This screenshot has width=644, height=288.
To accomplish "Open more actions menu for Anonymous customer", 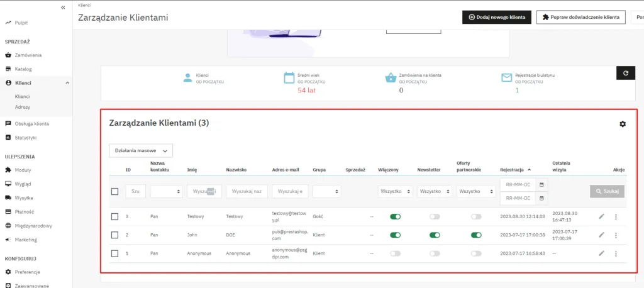I will pos(616,253).
